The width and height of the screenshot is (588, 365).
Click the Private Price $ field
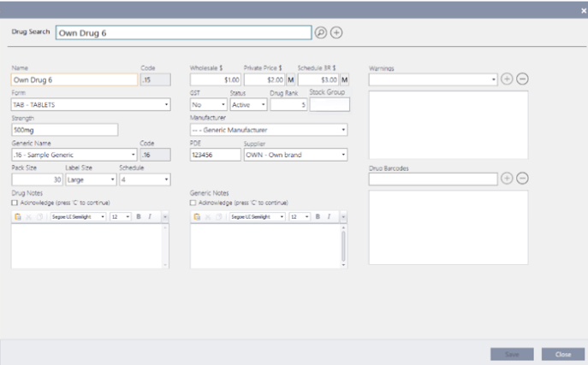[x=264, y=79]
